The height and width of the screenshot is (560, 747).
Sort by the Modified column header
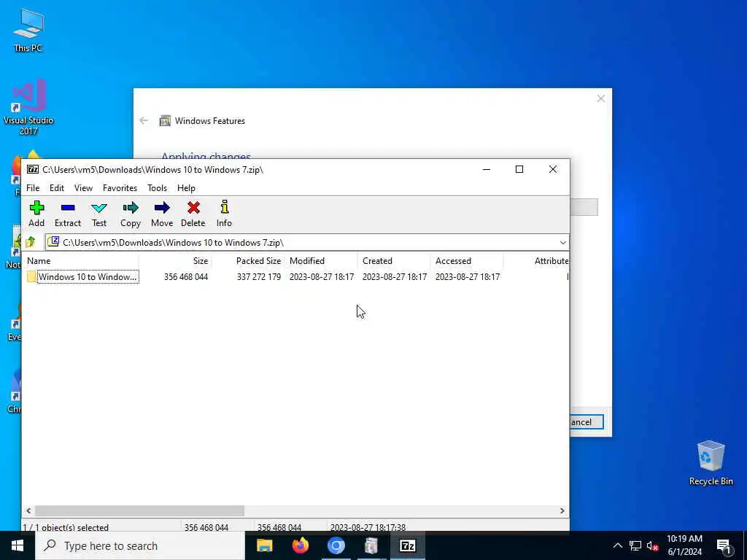pos(321,261)
